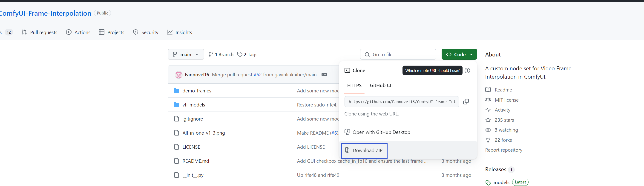Click the .gitignore file icon

pos(176,119)
